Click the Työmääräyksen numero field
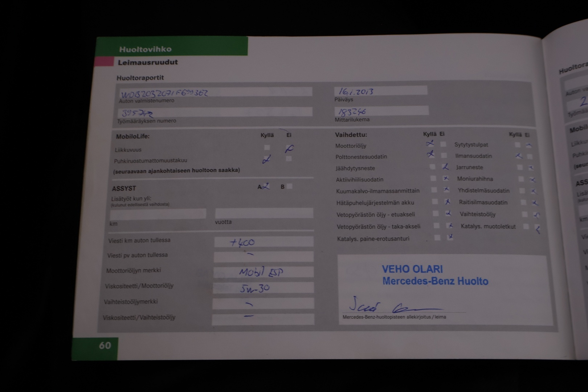The image size is (588, 392). point(215,112)
